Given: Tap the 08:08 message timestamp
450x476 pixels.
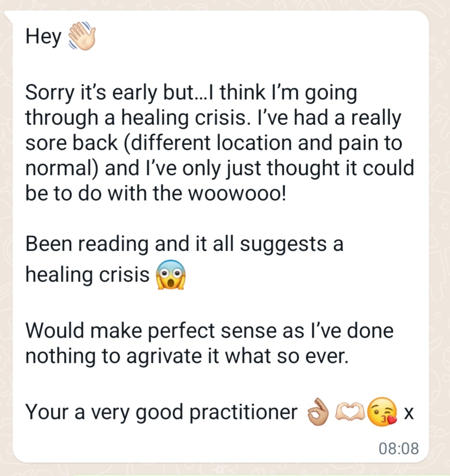Looking at the screenshot, I should pyautogui.click(x=399, y=448).
